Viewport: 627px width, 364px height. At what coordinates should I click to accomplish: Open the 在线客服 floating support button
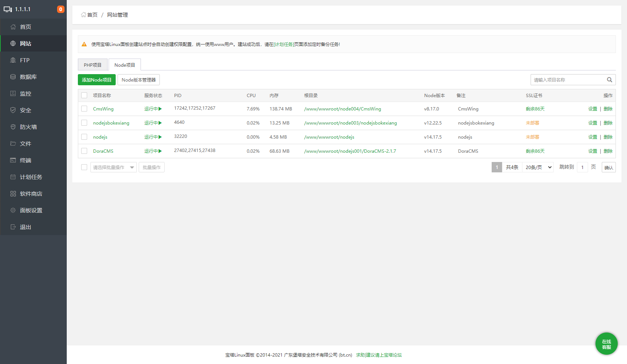pos(607,344)
